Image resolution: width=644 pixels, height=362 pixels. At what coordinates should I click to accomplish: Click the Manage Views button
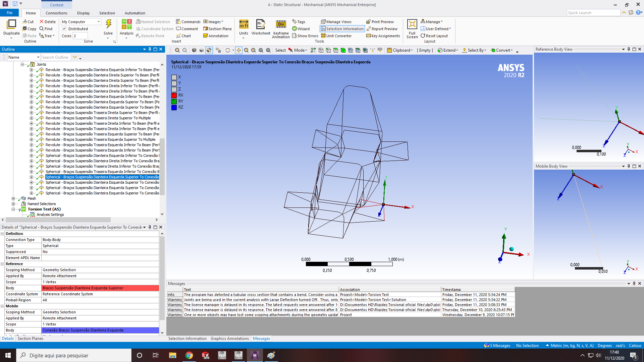(336, 22)
